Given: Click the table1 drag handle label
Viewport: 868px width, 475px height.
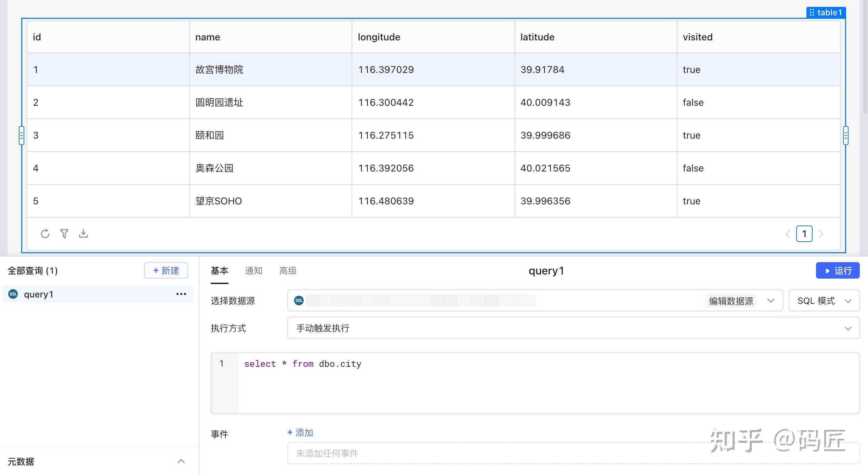Looking at the screenshot, I should [826, 12].
